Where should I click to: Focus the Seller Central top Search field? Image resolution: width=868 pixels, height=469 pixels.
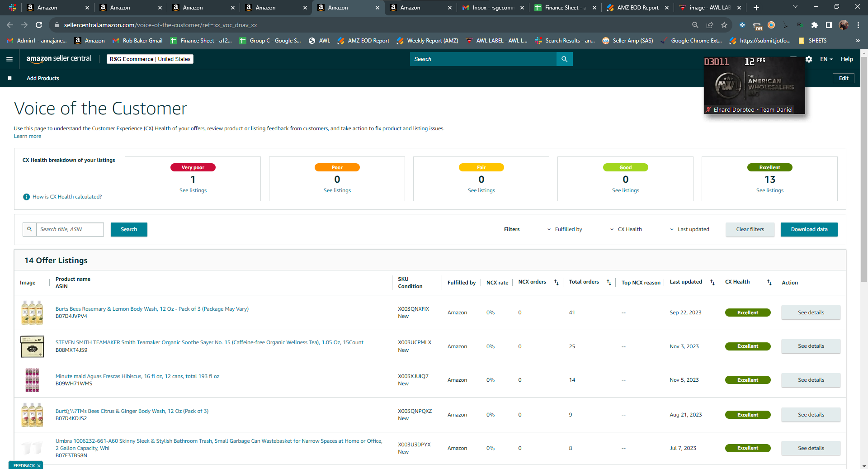pyautogui.click(x=483, y=59)
